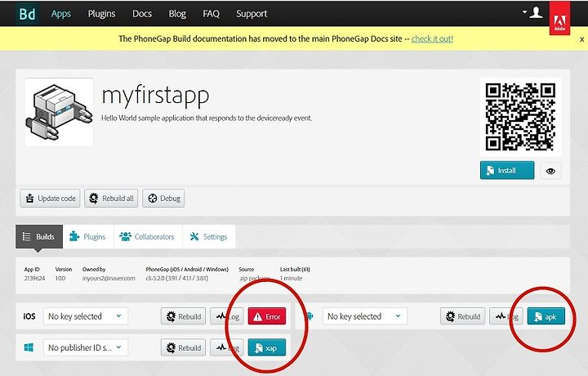
Task: Open the Apps section
Action: pos(60,14)
